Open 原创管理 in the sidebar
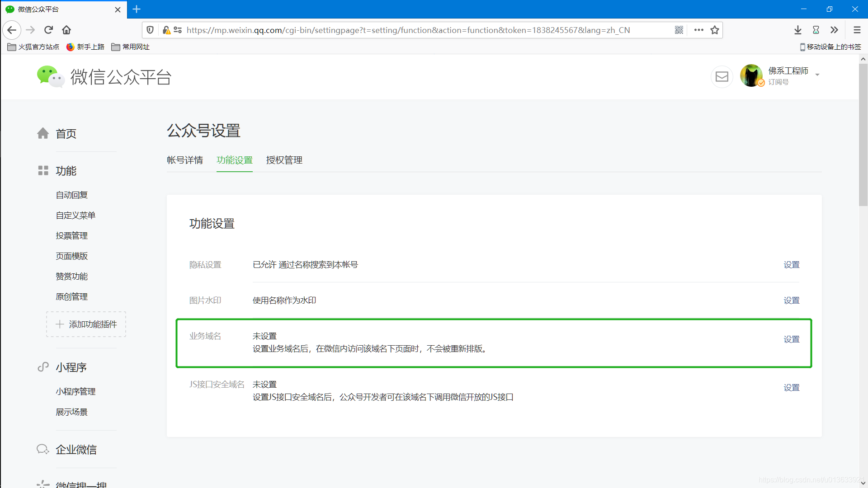Viewport: 868px width, 488px height. [x=71, y=296]
